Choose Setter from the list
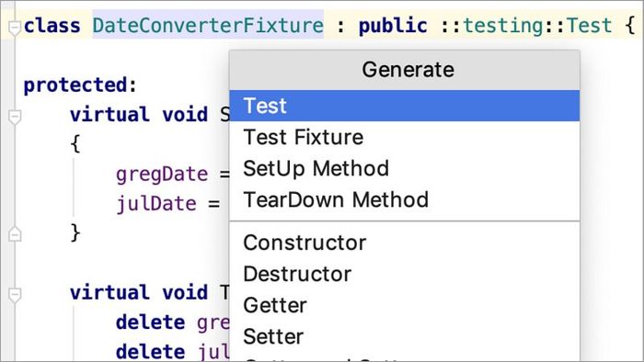The height and width of the screenshot is (362, 644). [404, 336]
